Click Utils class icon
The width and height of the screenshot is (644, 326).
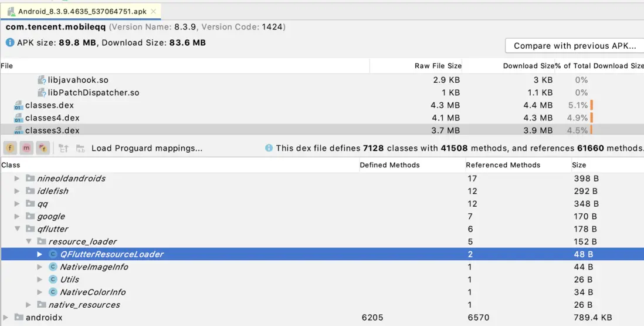[53, 280]
